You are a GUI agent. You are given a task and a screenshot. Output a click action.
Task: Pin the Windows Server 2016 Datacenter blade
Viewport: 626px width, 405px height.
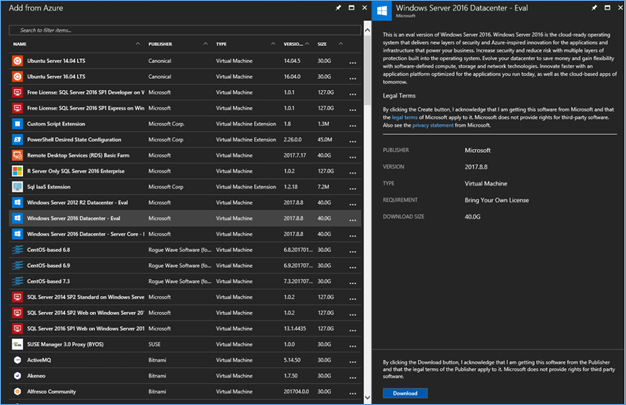click(x=594, y=8)
